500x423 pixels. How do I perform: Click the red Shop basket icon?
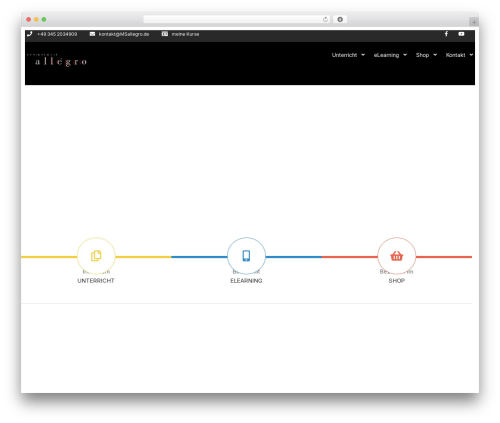point(397,256)
